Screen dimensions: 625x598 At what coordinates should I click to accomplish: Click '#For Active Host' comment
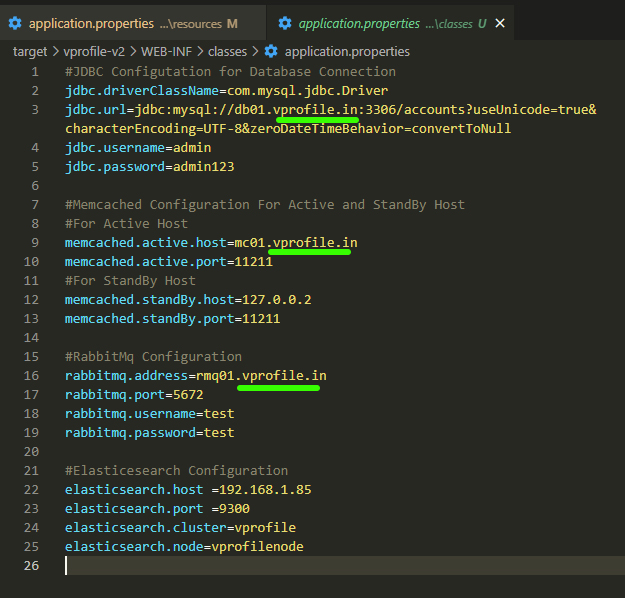[126, 224]
